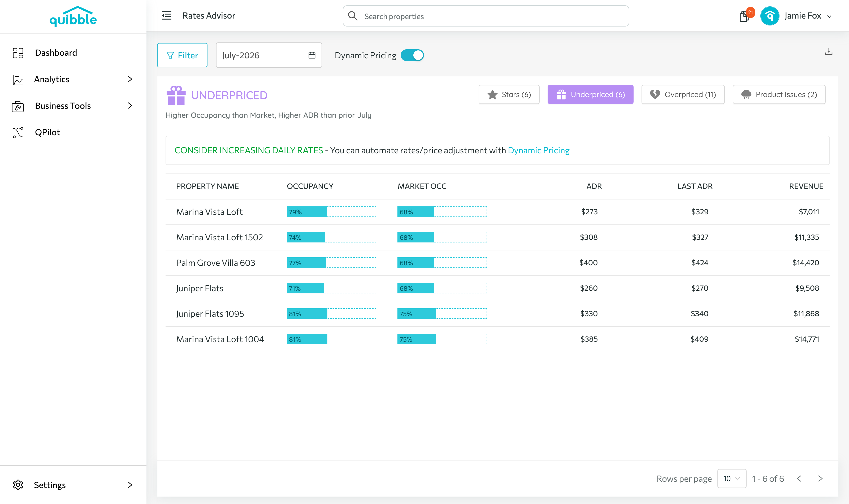Click the $14,420 revenue value
Viewport: 849px width, 504px height.
pos(805,263)
